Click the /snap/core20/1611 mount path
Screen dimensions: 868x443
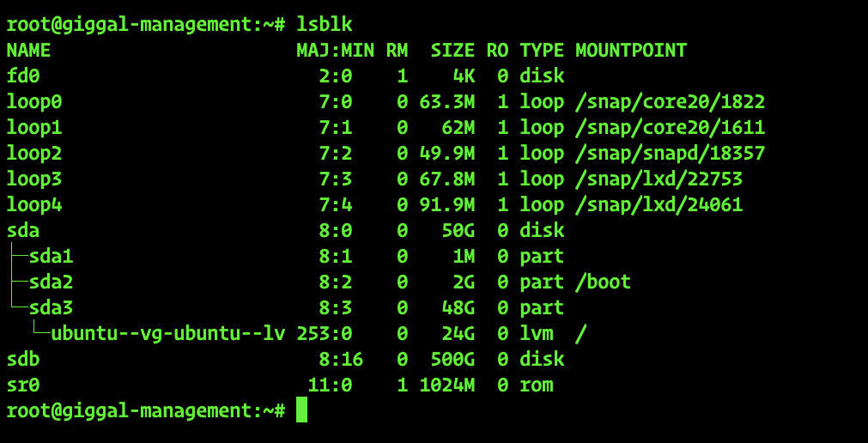pyautogui.click(x=671, y=127)
